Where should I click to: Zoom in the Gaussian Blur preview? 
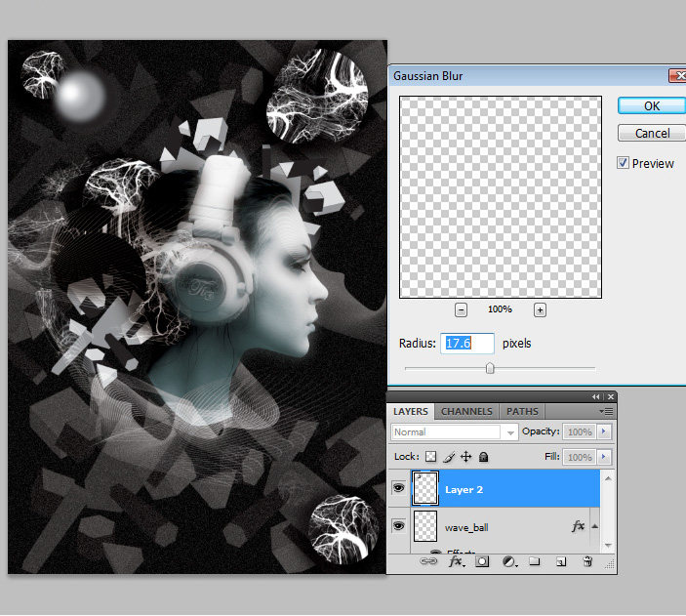pos(540,309)
